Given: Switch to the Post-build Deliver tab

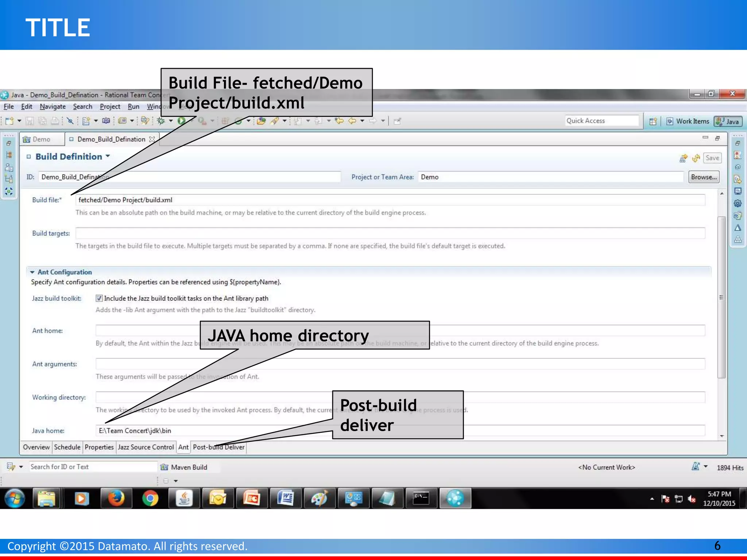Looking at the screenshot, I should pos(218,447).
